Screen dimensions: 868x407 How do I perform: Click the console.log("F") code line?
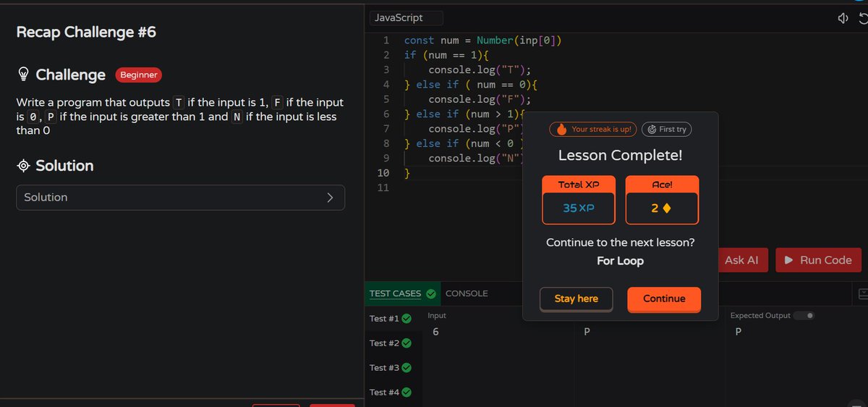pos(480,100)
